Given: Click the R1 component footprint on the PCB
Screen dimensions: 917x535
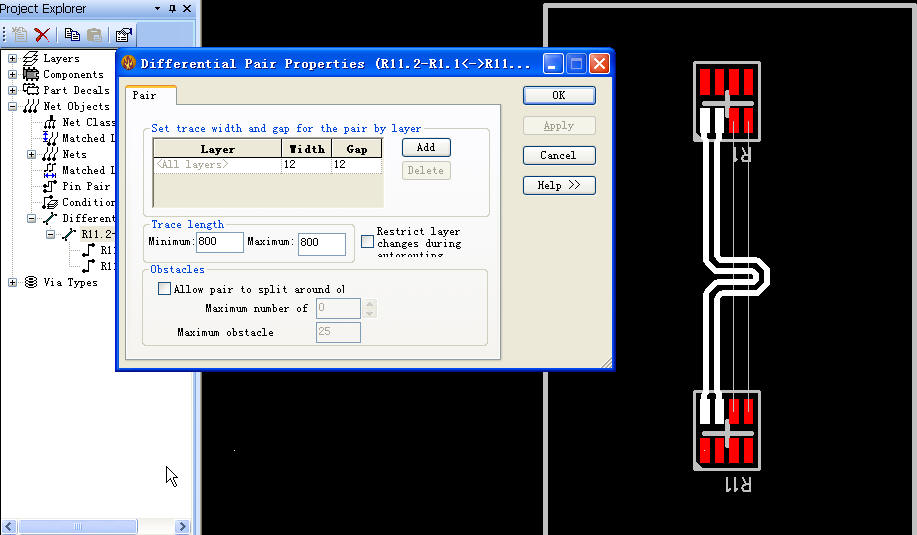Looking at the screenshot, I should click(x=727, y=101).
